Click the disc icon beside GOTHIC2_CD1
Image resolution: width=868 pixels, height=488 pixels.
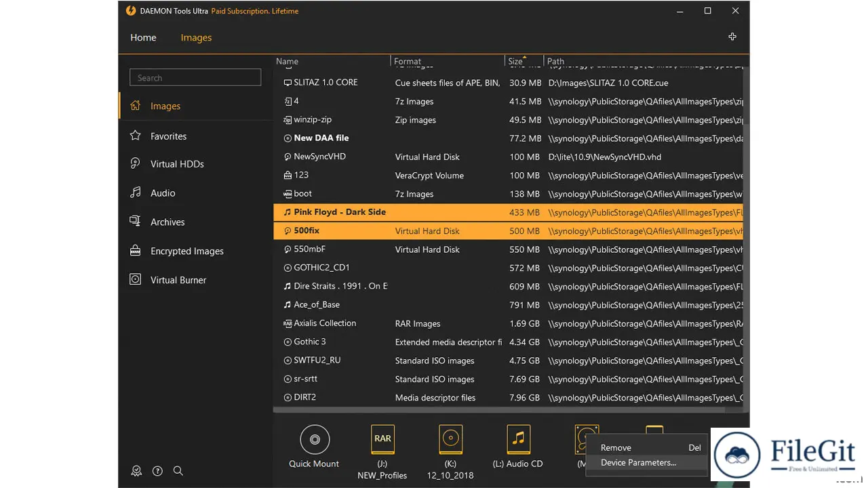click(x=288, y=268)
